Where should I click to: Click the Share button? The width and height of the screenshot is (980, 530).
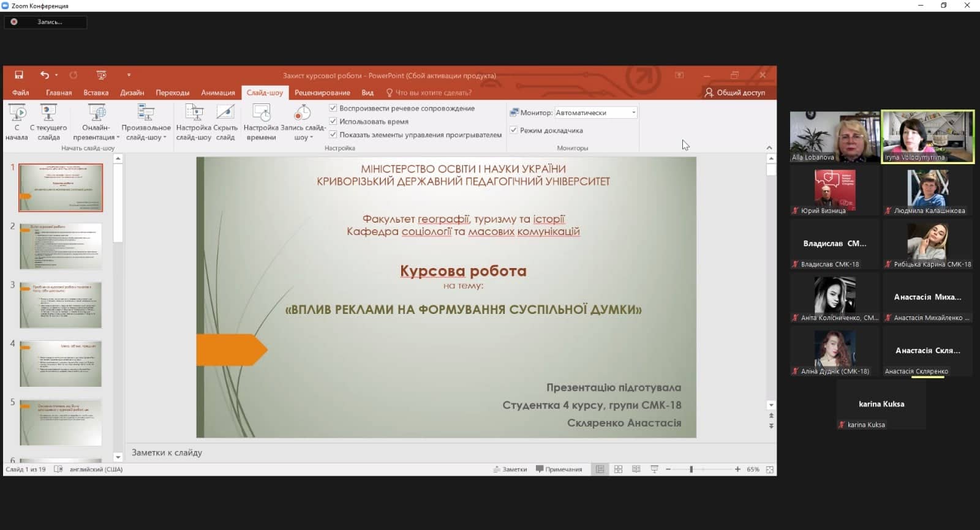pyautogui.click(x=734, y=93)
